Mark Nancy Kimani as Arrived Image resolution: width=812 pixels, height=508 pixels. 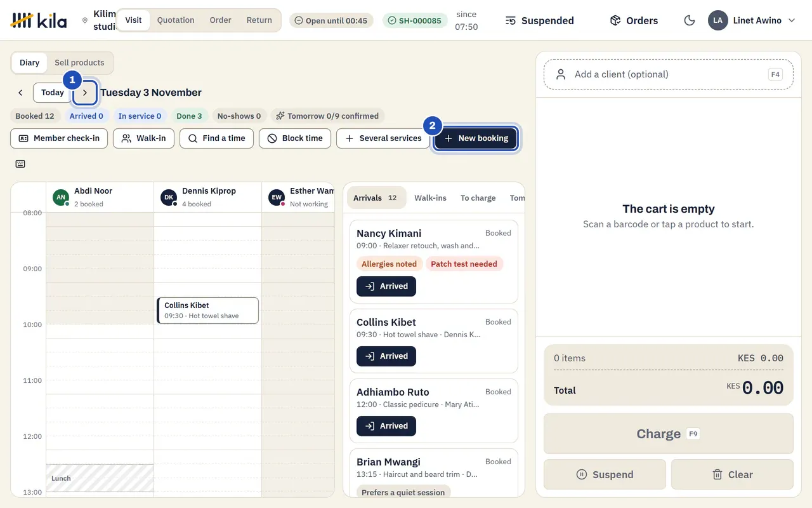386,286
